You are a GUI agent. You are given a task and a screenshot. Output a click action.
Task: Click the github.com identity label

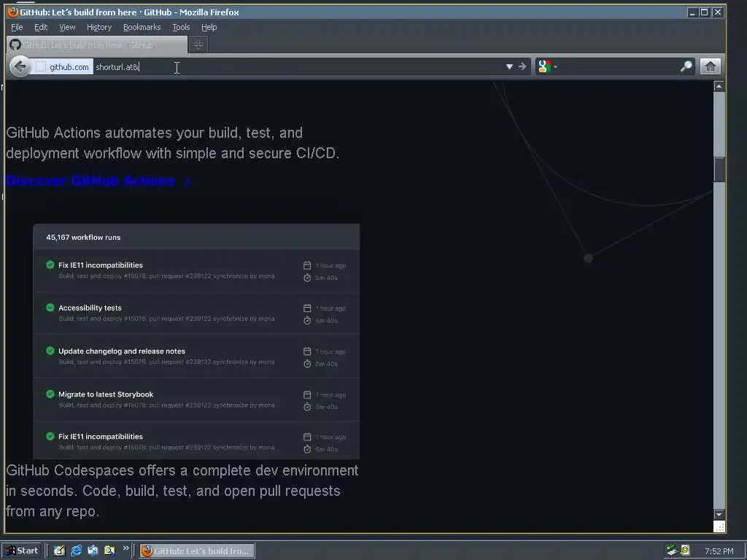click(69, 67)
